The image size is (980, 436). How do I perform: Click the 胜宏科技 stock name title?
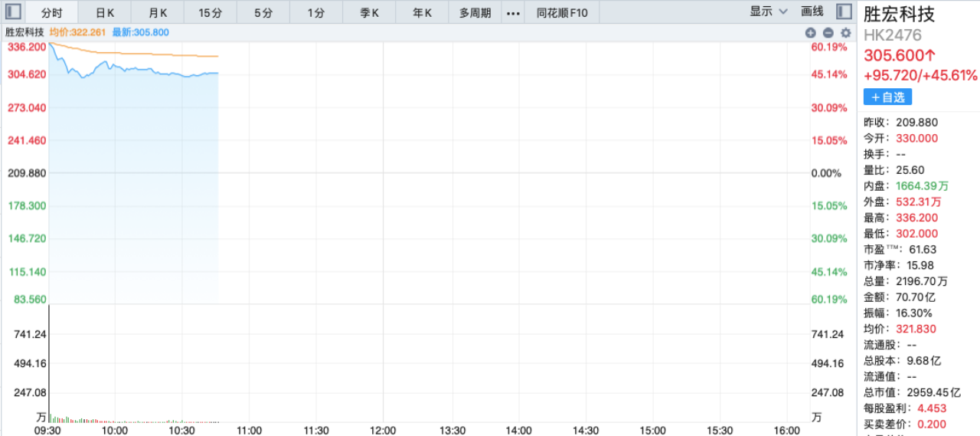coord(899,14)
